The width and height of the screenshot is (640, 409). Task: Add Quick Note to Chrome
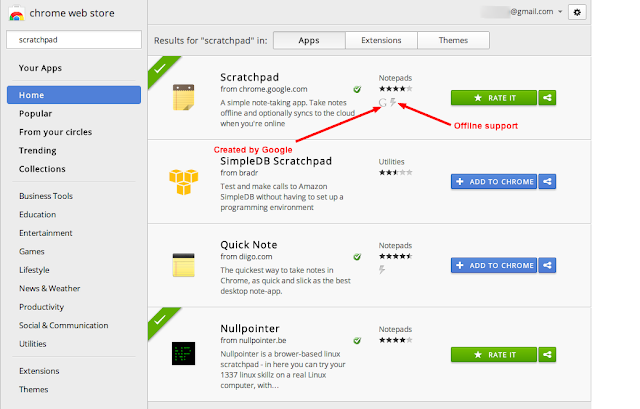494,265
